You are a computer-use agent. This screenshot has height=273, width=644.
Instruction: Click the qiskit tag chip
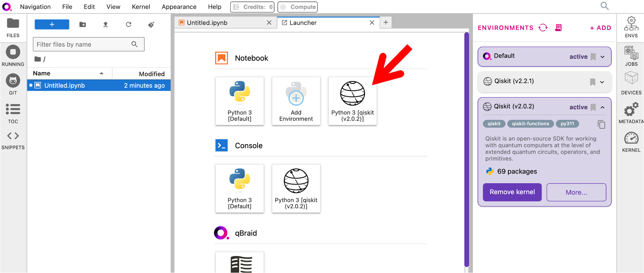(x=494, y=124)
